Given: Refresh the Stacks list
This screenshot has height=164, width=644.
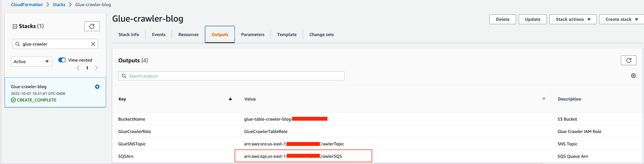Looking at the screenshot, I should point(92,26).
